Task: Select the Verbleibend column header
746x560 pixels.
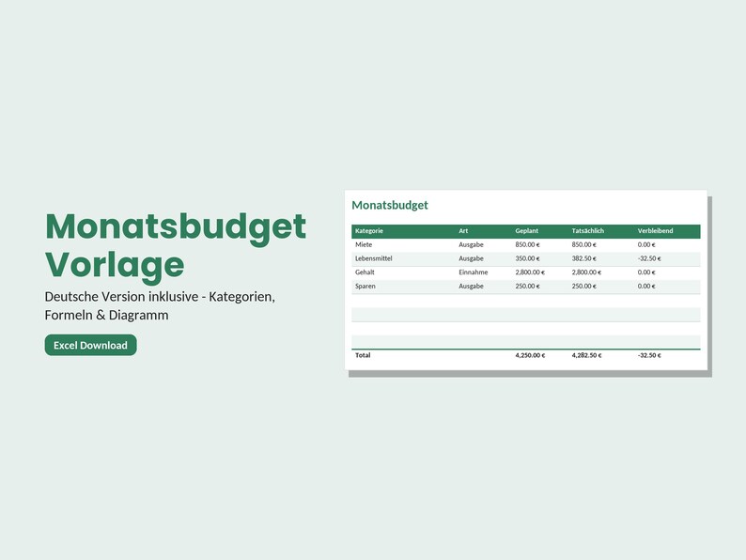Action: [655, 231]
